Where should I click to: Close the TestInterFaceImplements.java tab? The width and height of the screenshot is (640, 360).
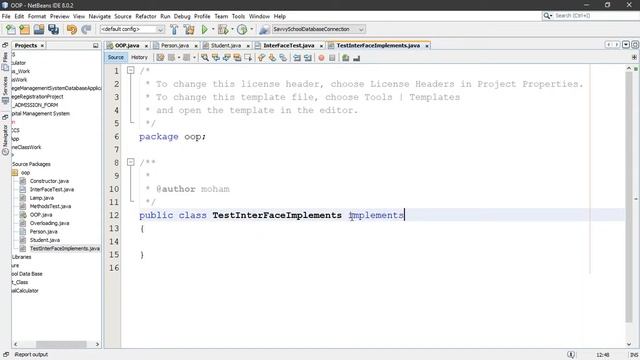point(427,46)
